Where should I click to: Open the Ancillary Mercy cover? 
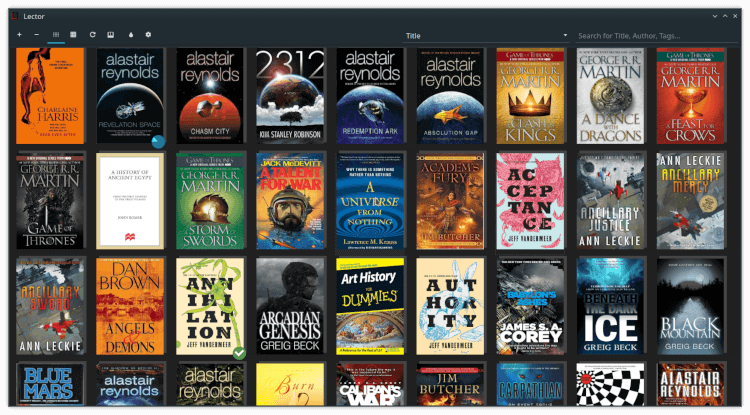(x=690, y=201)
